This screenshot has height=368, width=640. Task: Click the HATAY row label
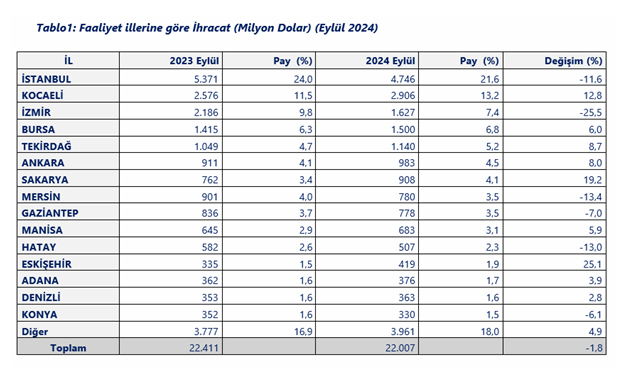pyautogui.click(x=39, y=247)
